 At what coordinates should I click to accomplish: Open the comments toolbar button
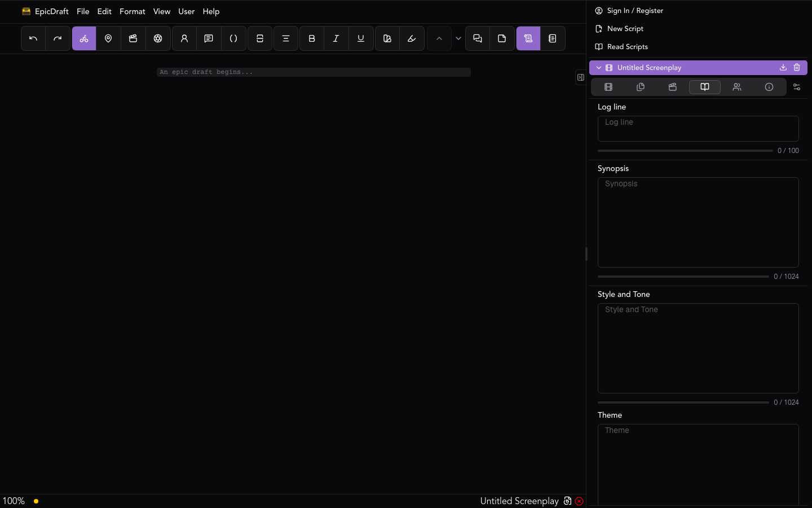click(x=478, y=38)
